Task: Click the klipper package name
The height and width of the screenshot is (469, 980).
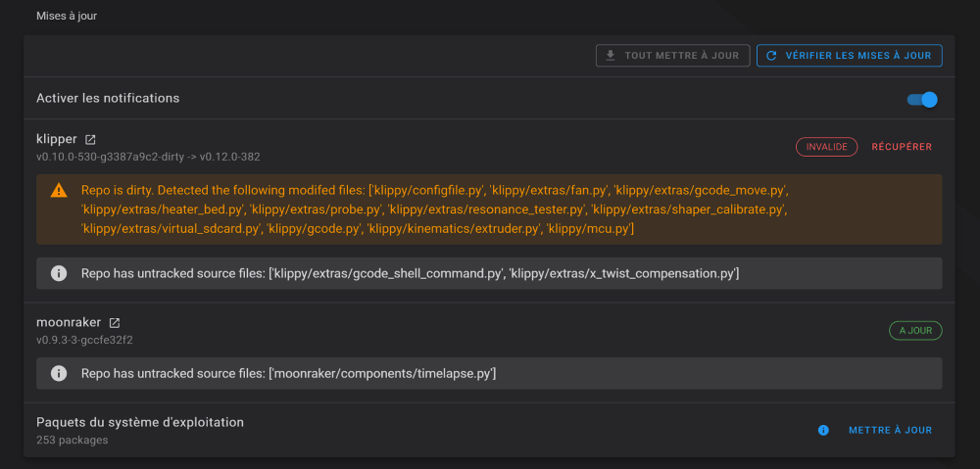Action: [56, 139]
